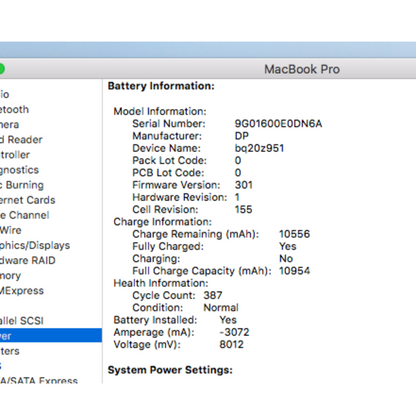
Task: Click the Cycle Count value 387
Action: click(x=213, y=295)
